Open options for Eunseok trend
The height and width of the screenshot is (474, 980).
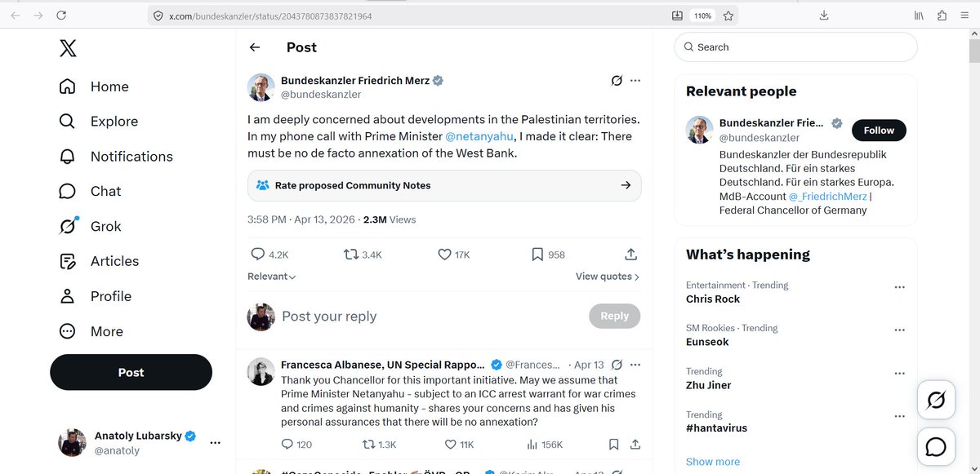[899, 330]
